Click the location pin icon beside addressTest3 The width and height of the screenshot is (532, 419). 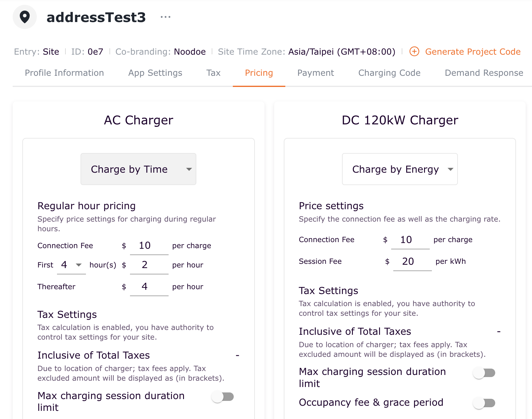[25, 17]
